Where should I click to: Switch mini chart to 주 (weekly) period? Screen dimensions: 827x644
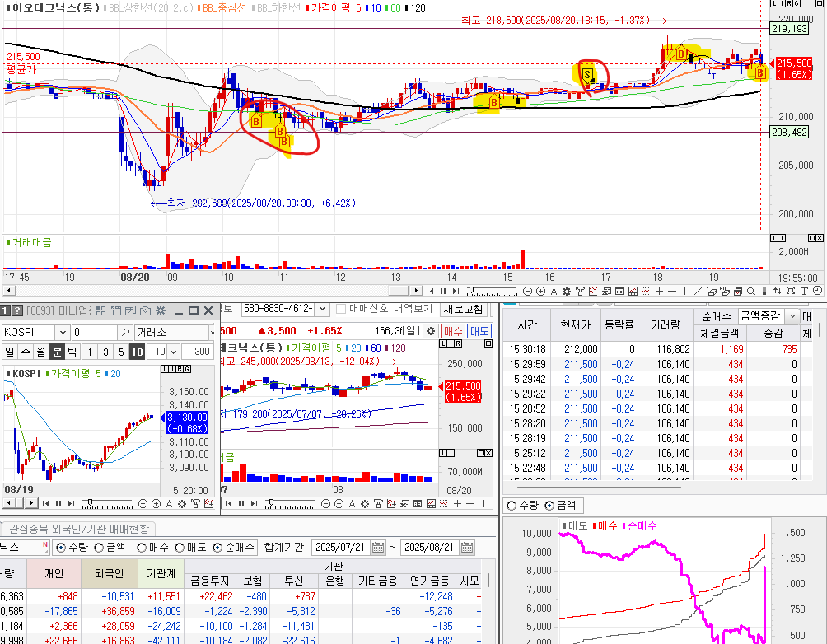pyautogui.click(x=26, y=352)
